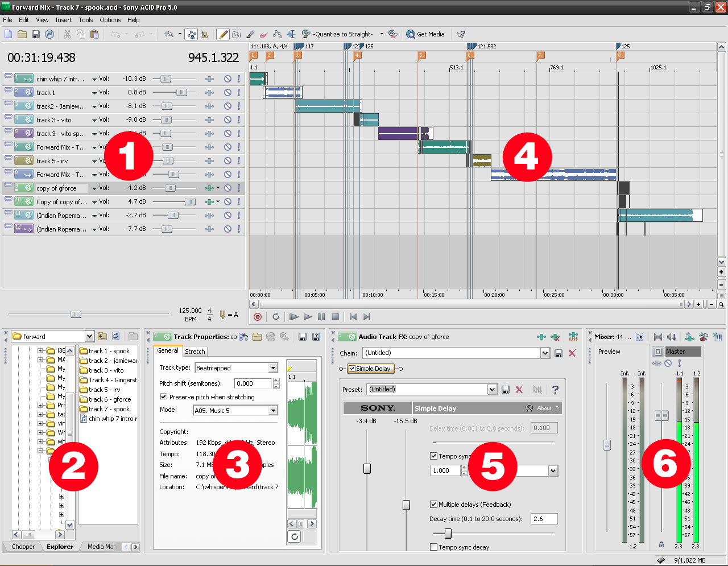
Task: Switch to the Stretch tab in Track Properties
Action: (195, 351)
